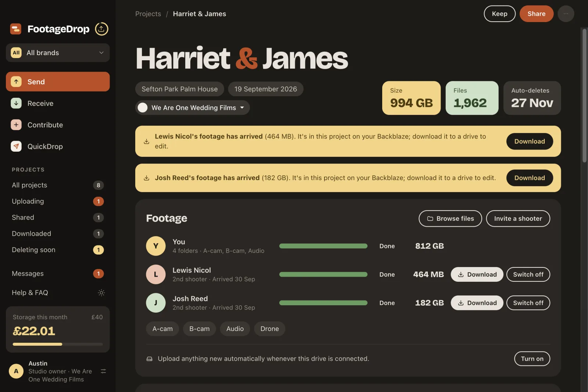Click Browse files button
This screenshot has width=588, height=392.
450,219
